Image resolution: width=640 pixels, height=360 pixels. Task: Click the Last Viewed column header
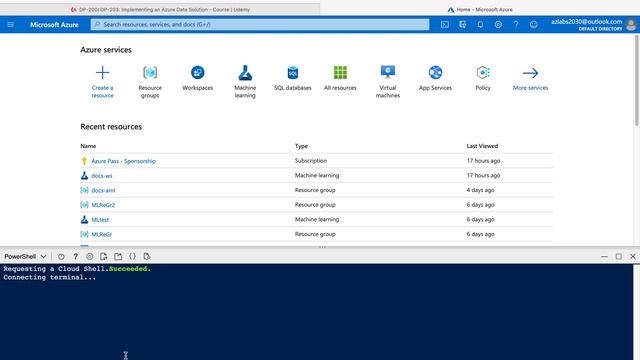(x=482, y=146)
